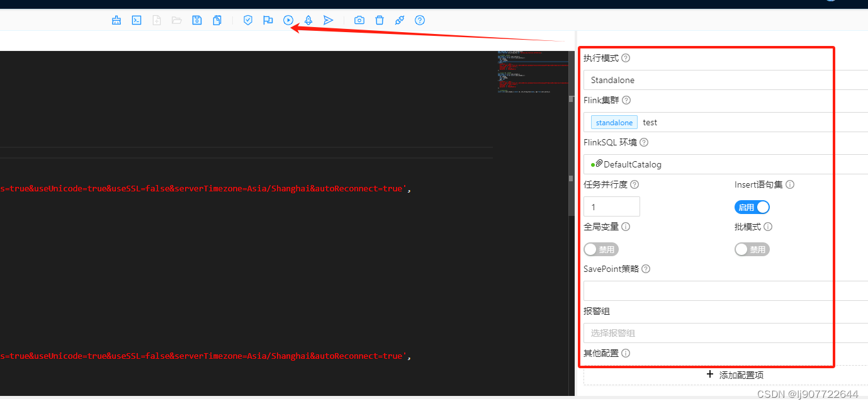The image size is (868, 406).
Task: Show help tip next to SavePoint策略
Action: [x=646, y=269]
